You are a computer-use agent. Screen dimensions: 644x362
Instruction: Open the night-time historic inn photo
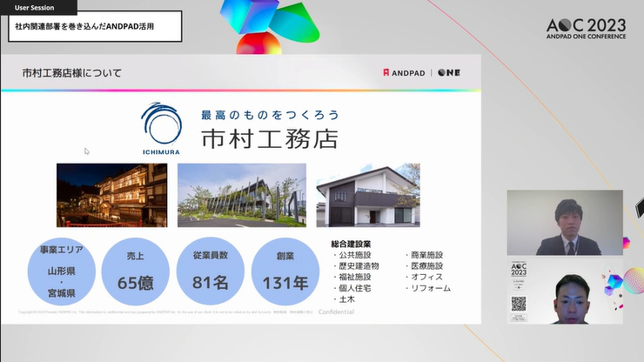click(x=111, y=195)
